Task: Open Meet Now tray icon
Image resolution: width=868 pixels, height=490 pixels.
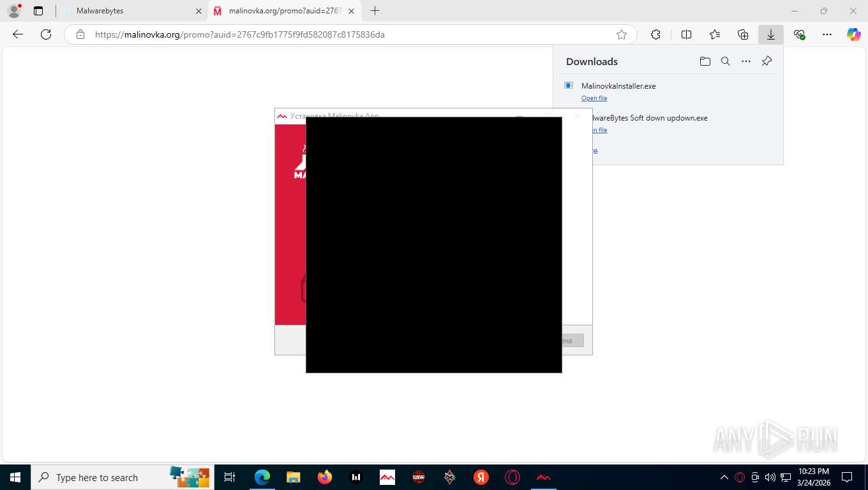Action: (756, 477)
